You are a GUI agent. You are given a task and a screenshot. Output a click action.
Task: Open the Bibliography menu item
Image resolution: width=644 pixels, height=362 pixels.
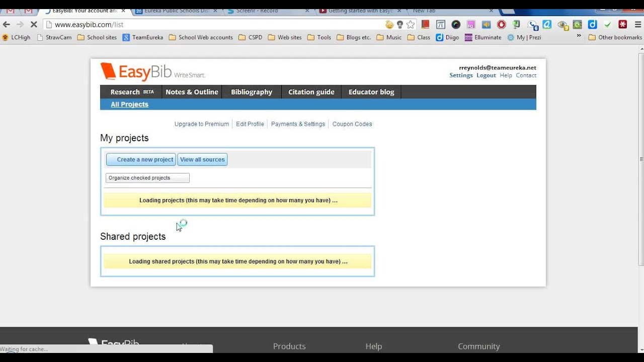(x=252, y=92)
